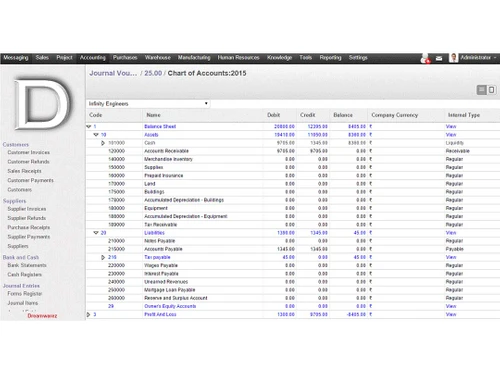Screen dimensions: 500x375
Task: Select the Accounts Payable row
Action: [x=293, y=249]
